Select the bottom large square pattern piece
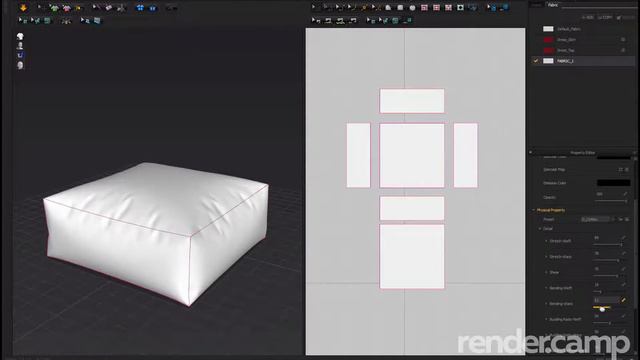Viewport: 640px width, 360px height. [412, 256]
